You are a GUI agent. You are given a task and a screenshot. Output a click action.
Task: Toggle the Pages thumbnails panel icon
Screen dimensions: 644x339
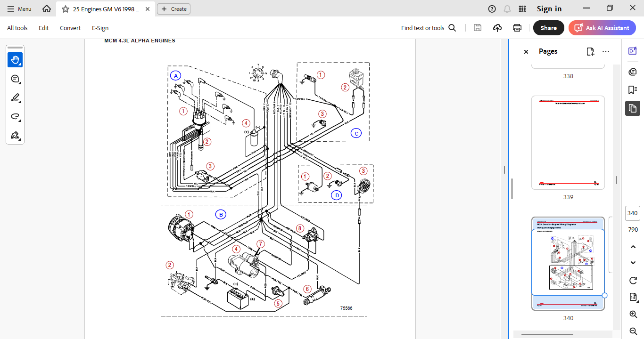coord(633,108)
